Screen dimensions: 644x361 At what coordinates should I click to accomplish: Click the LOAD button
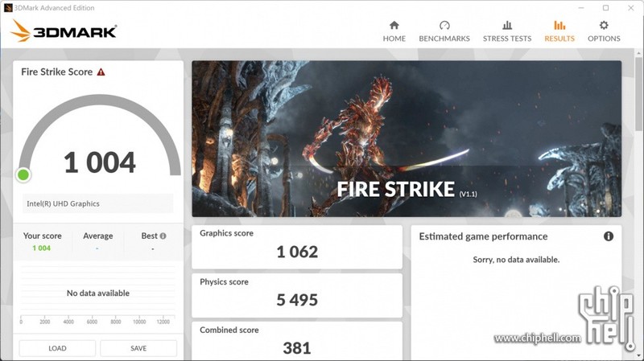(57, 348)
